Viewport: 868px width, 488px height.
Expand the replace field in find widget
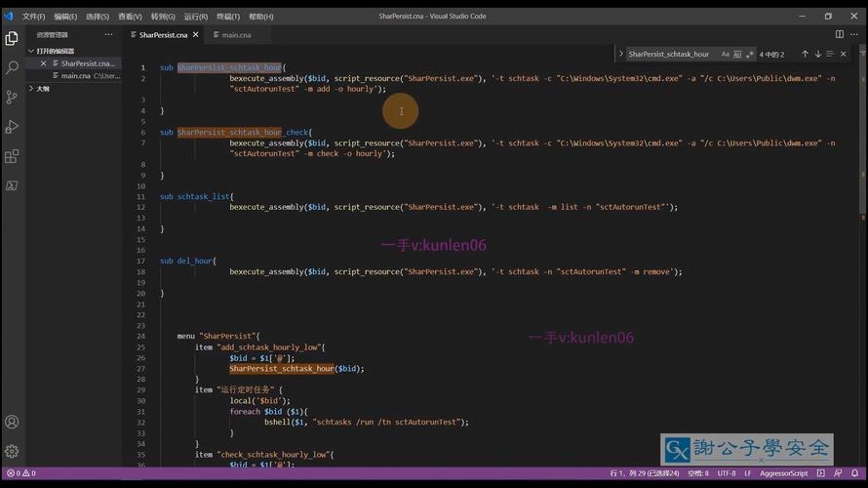pyautogui.click(x=620, y=54)
